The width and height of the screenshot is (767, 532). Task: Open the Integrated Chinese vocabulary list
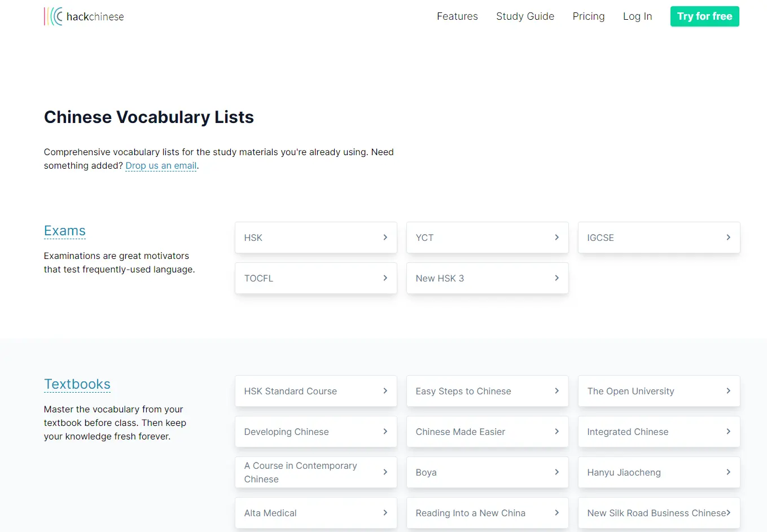pos(659,432)
